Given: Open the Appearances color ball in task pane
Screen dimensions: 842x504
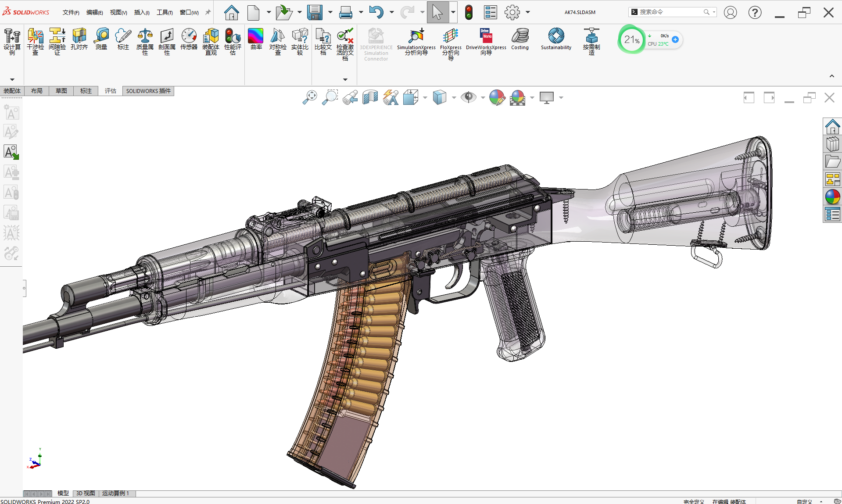Looking at the screenshot, I should click(832, 197).
